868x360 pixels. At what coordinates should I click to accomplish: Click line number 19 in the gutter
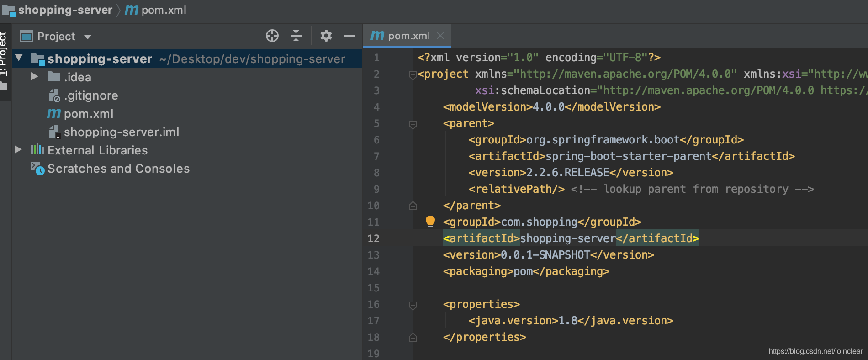pyautogui.click(x=373, y=354)
